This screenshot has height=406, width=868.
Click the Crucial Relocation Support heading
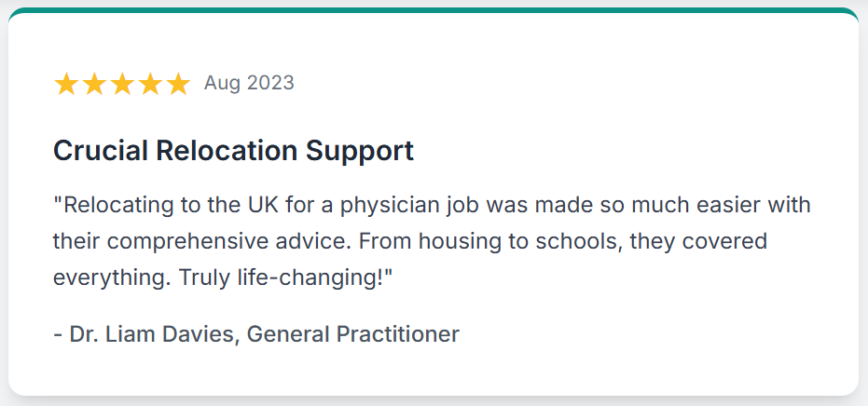234,151
